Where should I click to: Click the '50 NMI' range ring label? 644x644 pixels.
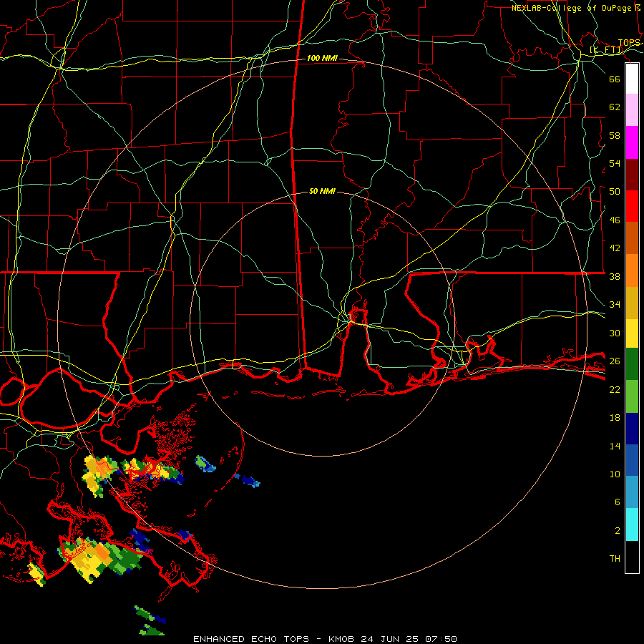click(322, 191)
